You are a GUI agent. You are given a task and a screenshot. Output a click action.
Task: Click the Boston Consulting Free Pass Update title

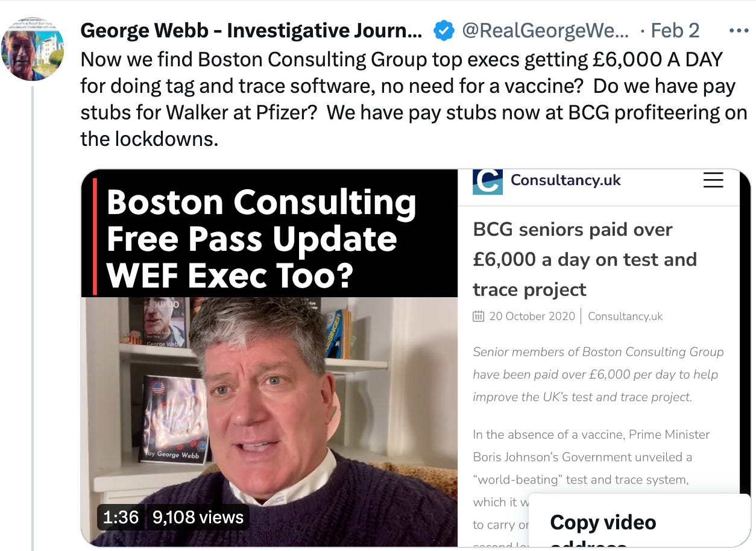(261, 239)
